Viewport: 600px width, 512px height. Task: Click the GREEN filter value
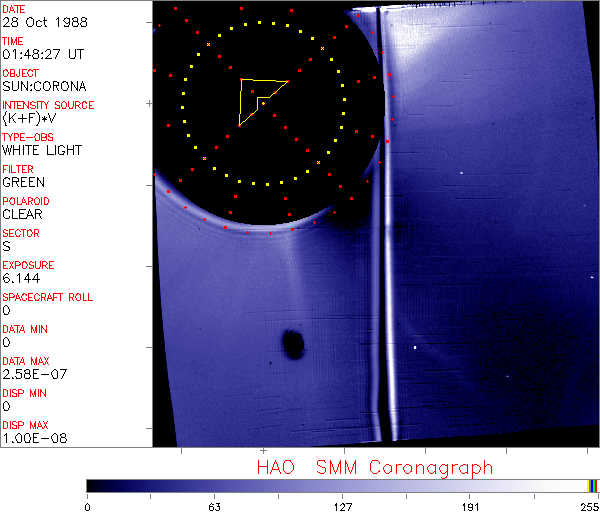[x=23, y=182]
